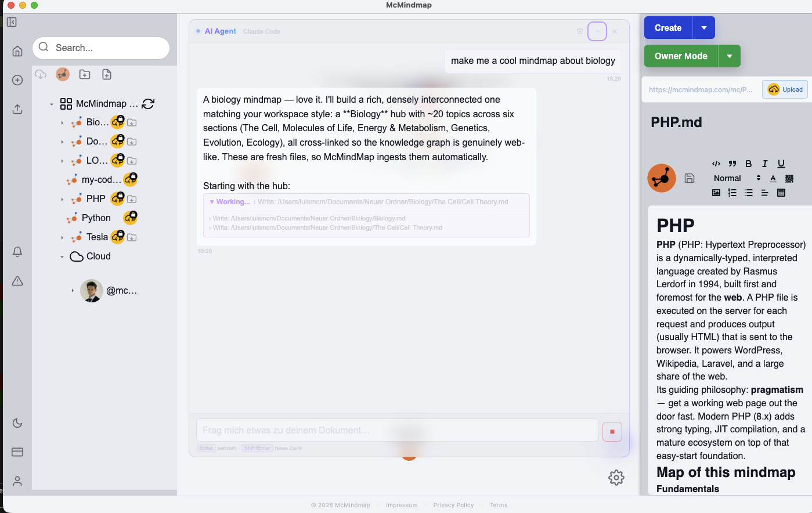Expand the PHP tree node
This screenshot has height=513, width=812.
(62, 200)
